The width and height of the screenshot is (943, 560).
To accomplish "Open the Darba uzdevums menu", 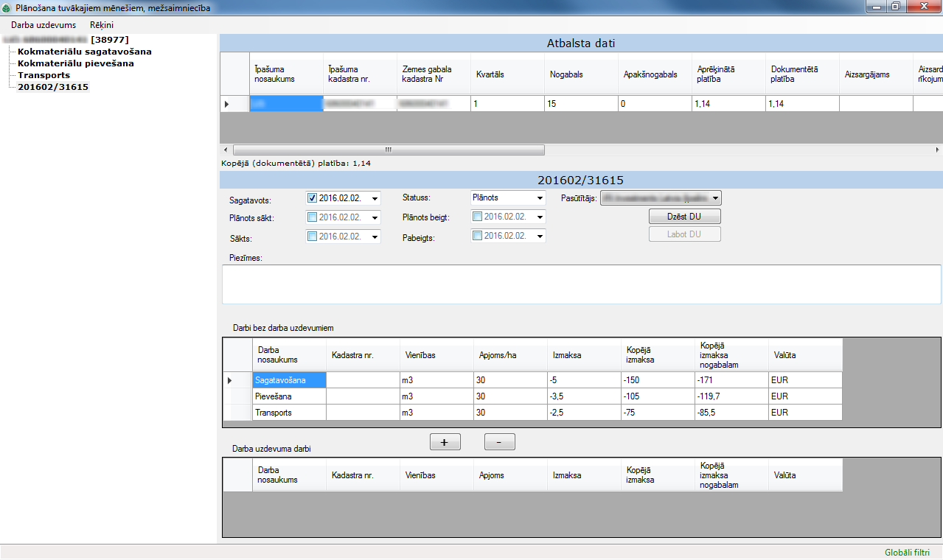I will click(44, 25).
